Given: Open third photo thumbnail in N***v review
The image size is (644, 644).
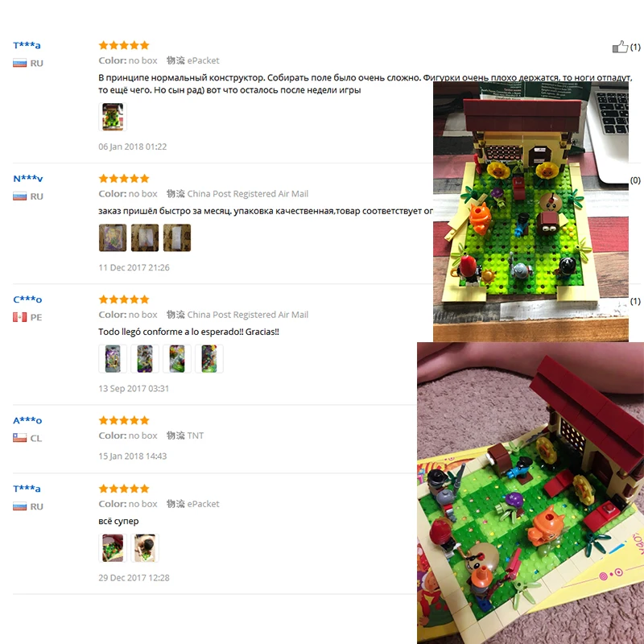Looking at the screenshot, I should point(177,237).
